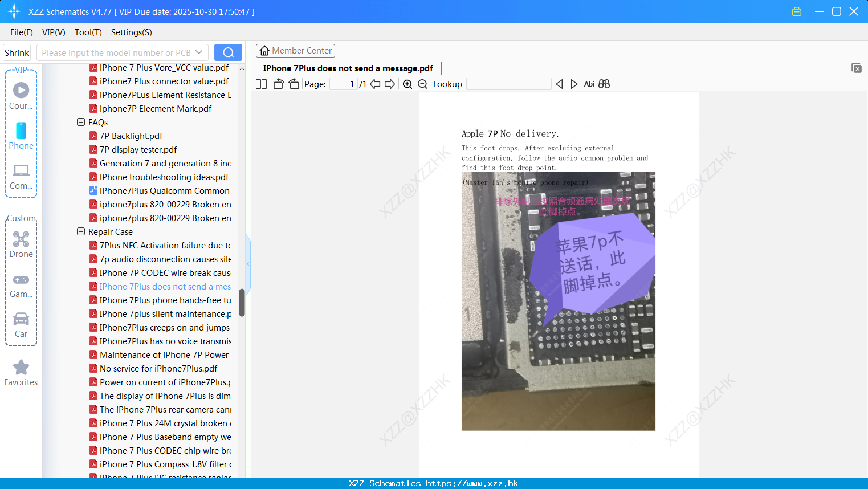Image resolution: width=868 pixels, height=489 pixels.
Task: Go to the next page arrow
Action: [x=390, y=84]
